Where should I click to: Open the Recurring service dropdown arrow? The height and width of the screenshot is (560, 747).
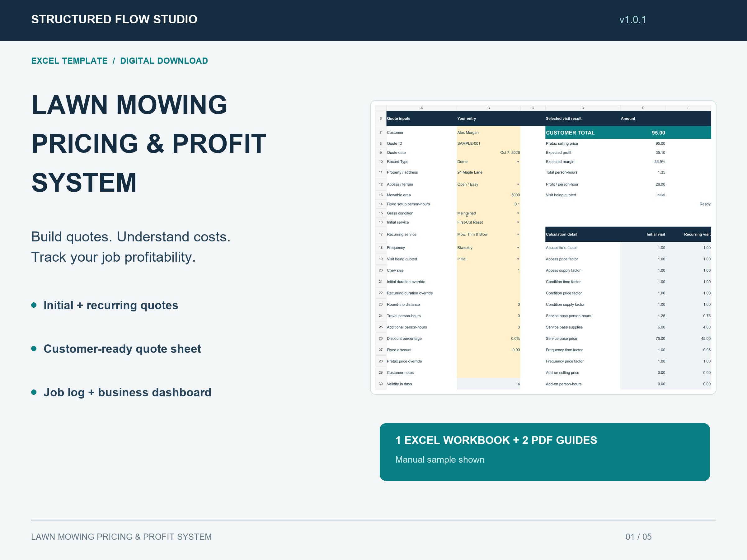point(518,235)
